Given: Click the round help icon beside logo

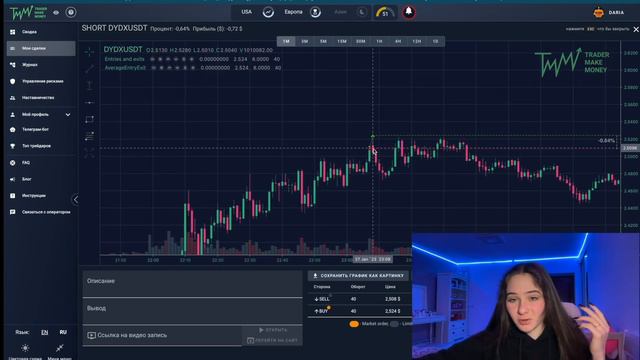Looking at the screenshot, I should (71, 13).
